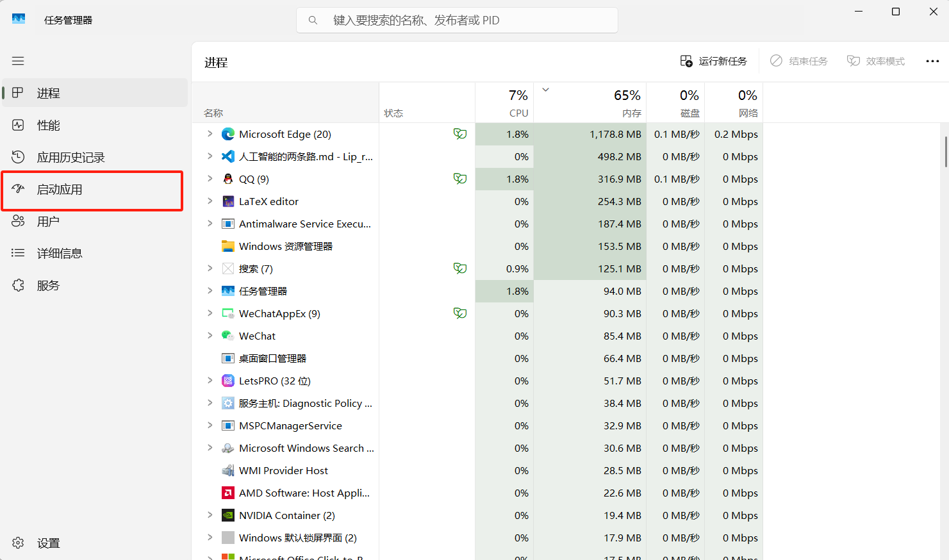This screenshot has height=560, width=949.
Task: Click the NVIDIA Container icon
Action: [x=227, y=515]
